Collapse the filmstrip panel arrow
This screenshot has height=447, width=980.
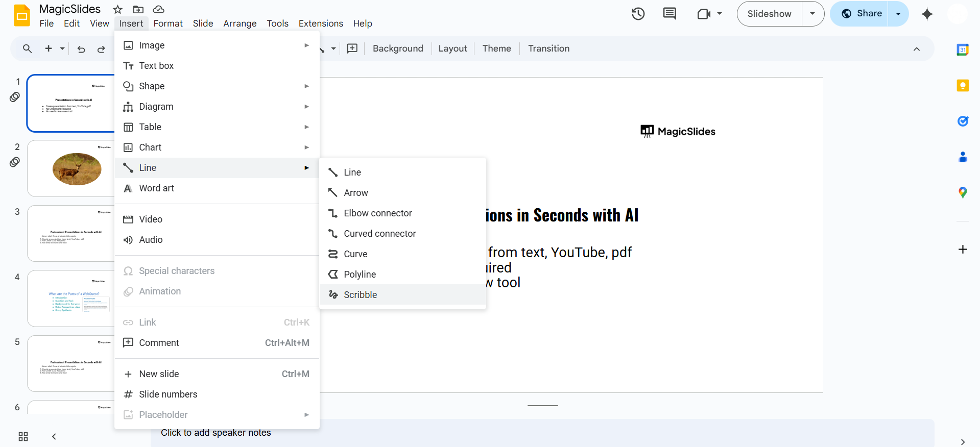(x=54, y=436)
